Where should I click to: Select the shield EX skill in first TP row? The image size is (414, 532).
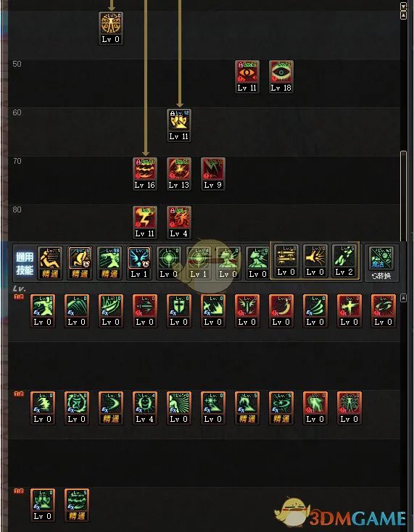tap(179, 311)
